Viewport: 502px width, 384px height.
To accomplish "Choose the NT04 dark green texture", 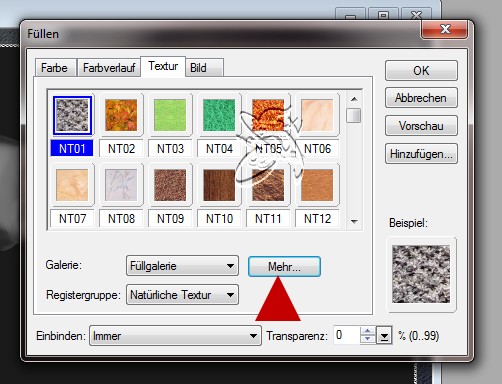I will (x=219, y=115).
